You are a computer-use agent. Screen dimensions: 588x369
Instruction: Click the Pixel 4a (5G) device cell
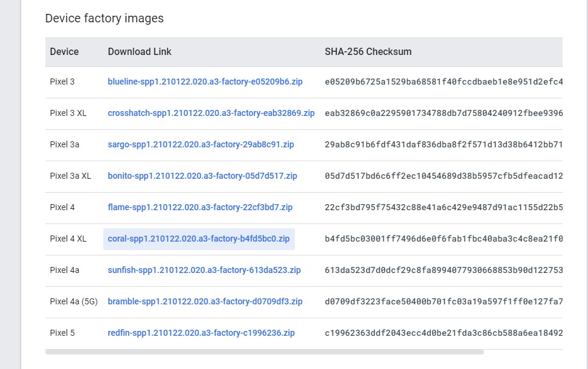click(x=74, y=301)
